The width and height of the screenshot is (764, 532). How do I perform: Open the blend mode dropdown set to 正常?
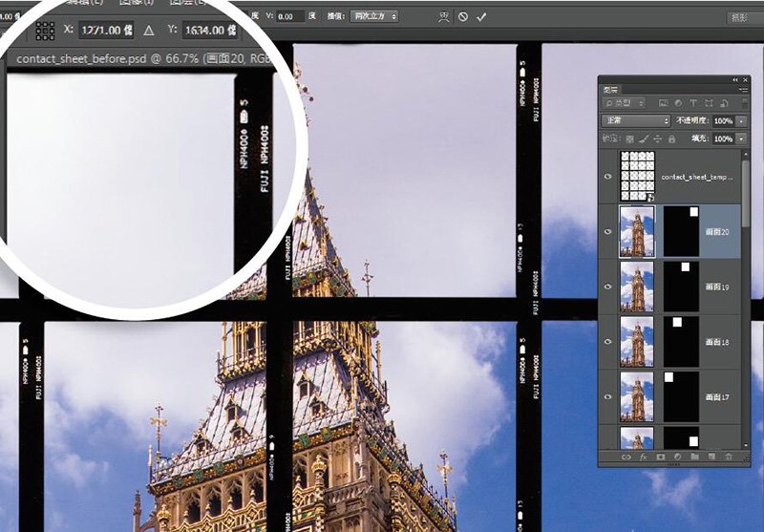coord(635,121)
